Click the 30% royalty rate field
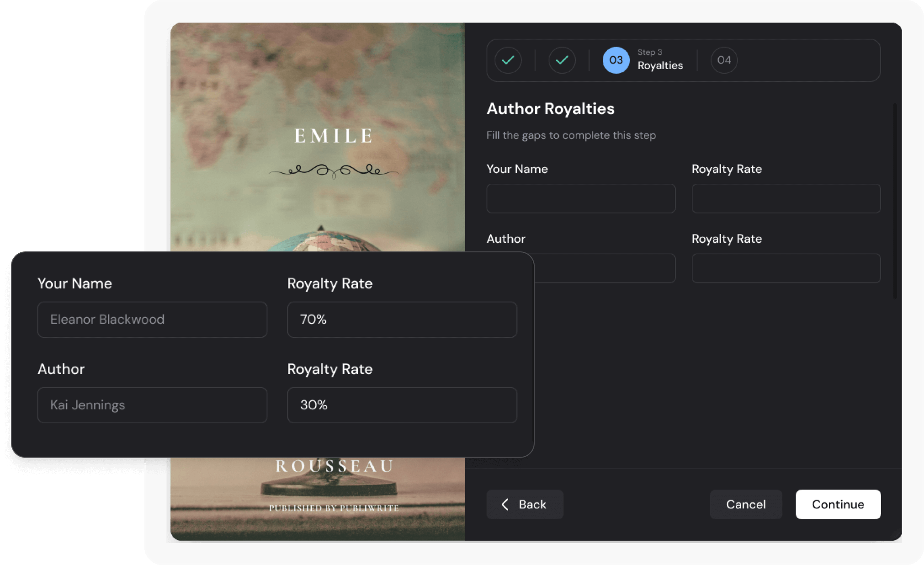Image resolution: width=924 pixels, height=565 pixels. tap(402, 405)
